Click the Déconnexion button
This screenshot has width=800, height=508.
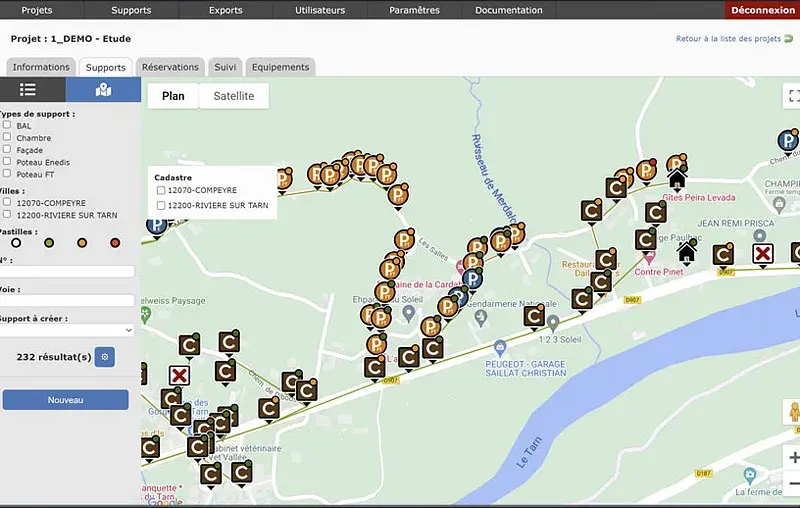(762, 10)
